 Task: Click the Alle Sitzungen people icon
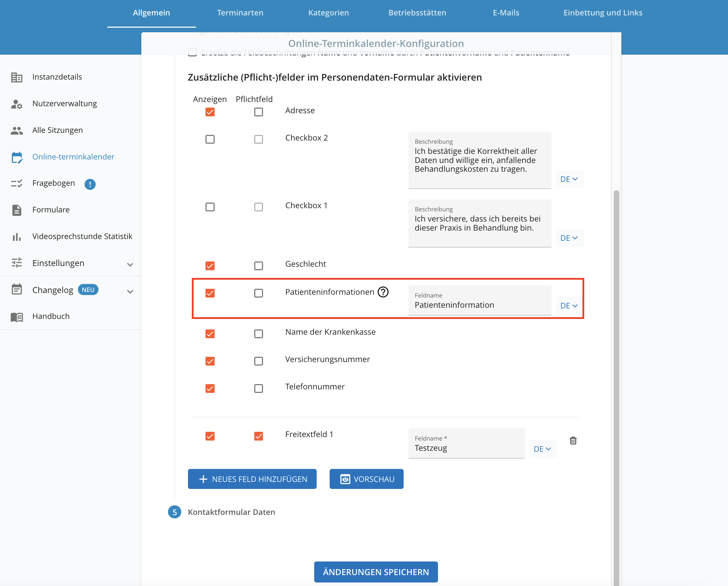tap(16, 130)
